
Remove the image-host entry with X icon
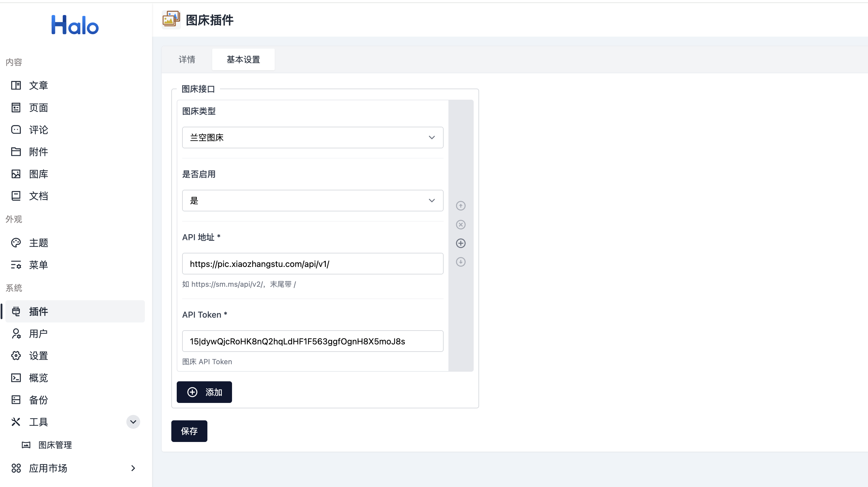point(461,225)
